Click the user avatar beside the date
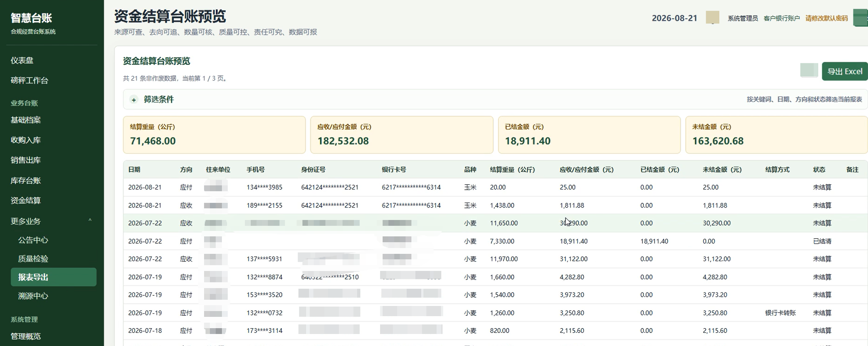Screen dimensions: 868x346 point(712,17)
